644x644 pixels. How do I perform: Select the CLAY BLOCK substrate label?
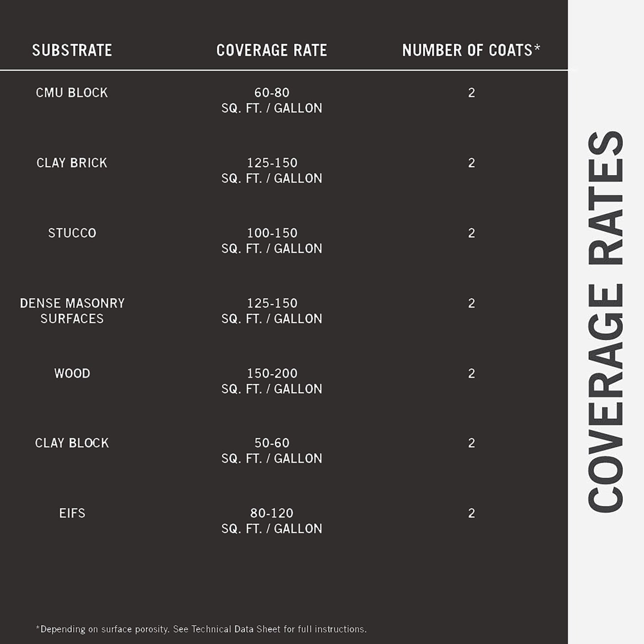click(72, 443)
